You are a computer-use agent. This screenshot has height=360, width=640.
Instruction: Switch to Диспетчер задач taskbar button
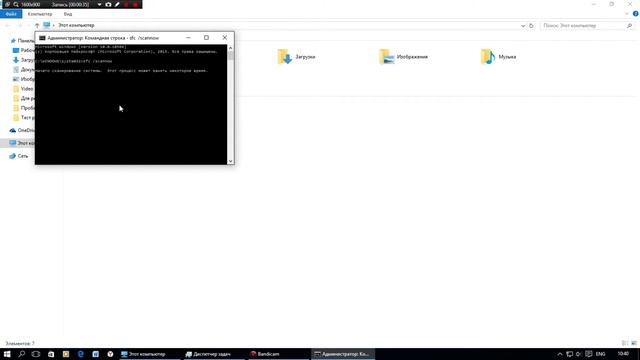tap(213, 354)
